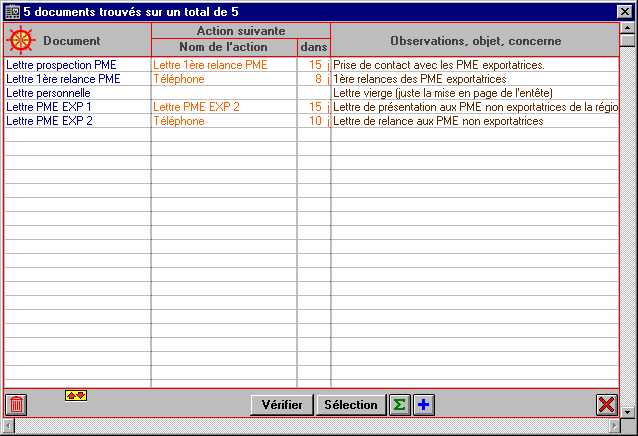Click vertical scrollbar up arrow
This screenshot has height=436, width=638.
[627, 28]
